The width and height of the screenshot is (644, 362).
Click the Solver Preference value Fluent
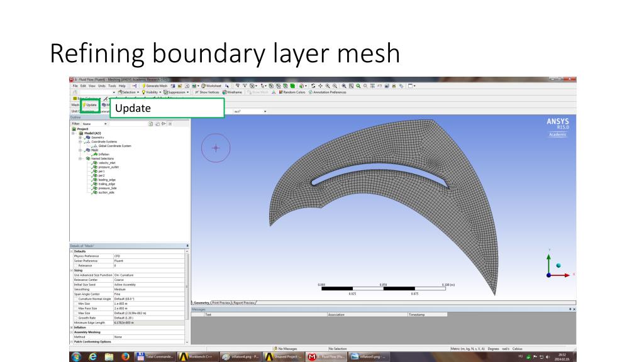click(148, 261)
